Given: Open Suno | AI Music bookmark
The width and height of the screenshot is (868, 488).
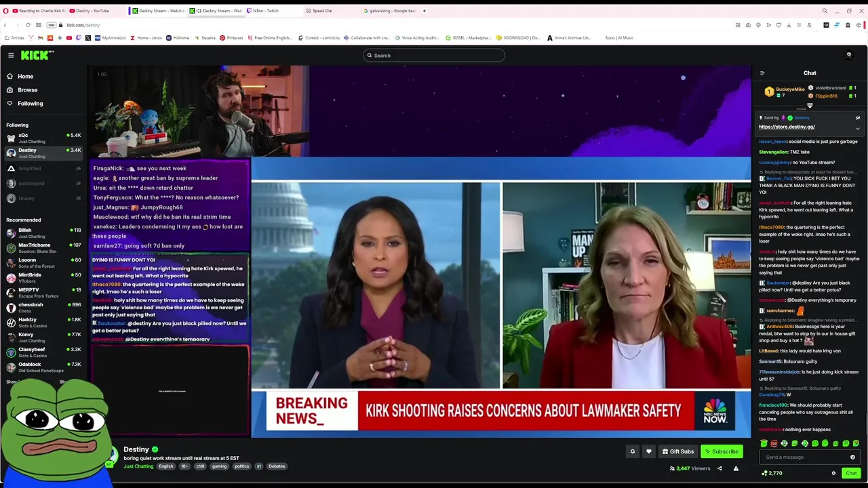Looking at the screenshot, I should pos(618,38).
